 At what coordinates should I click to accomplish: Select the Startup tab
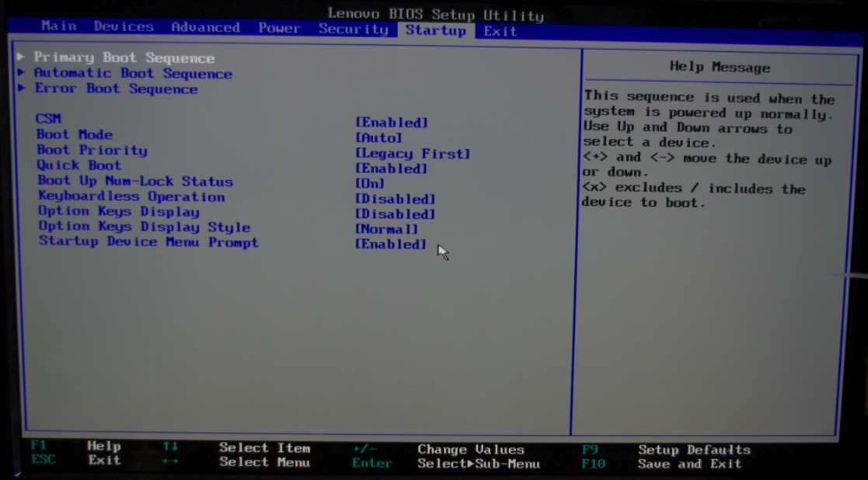[x=436, y=30]
